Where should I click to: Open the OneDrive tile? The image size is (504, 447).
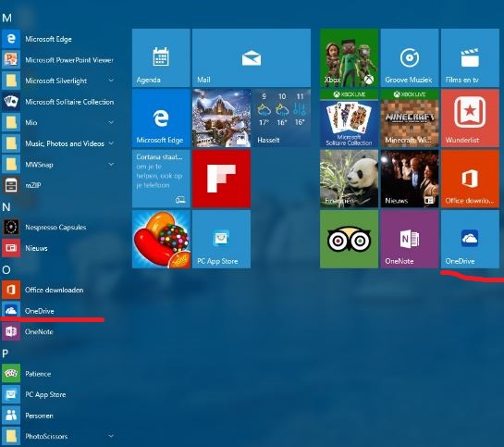tap(471, 240)
